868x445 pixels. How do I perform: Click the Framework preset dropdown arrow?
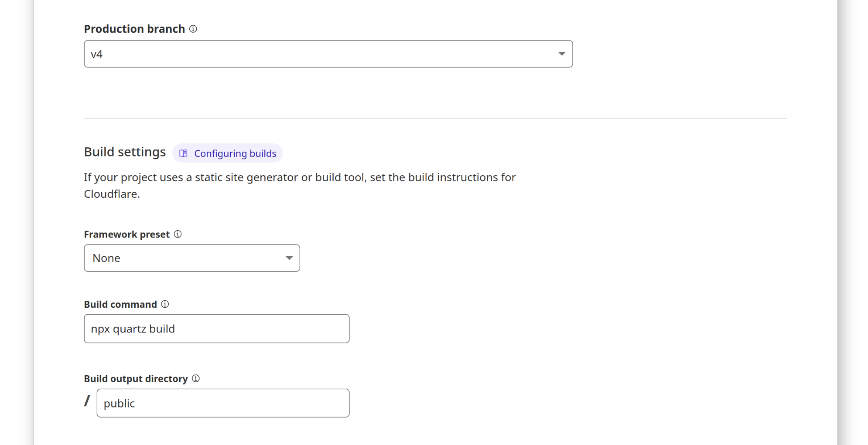pos(289,258)
